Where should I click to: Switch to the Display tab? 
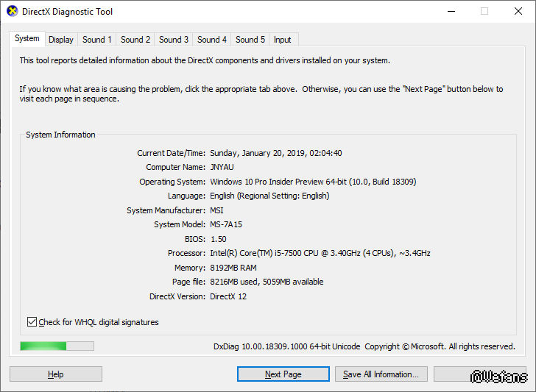[61, 40]
